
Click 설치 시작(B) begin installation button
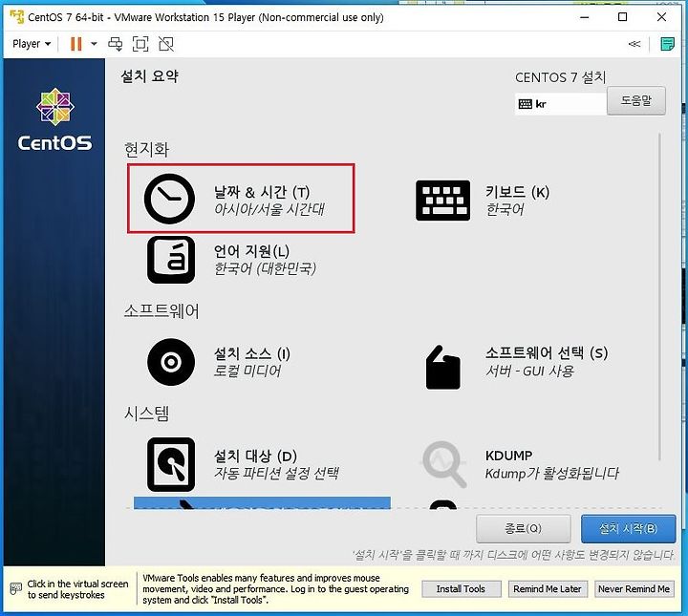pyautogui.click(x=628, y=528)
